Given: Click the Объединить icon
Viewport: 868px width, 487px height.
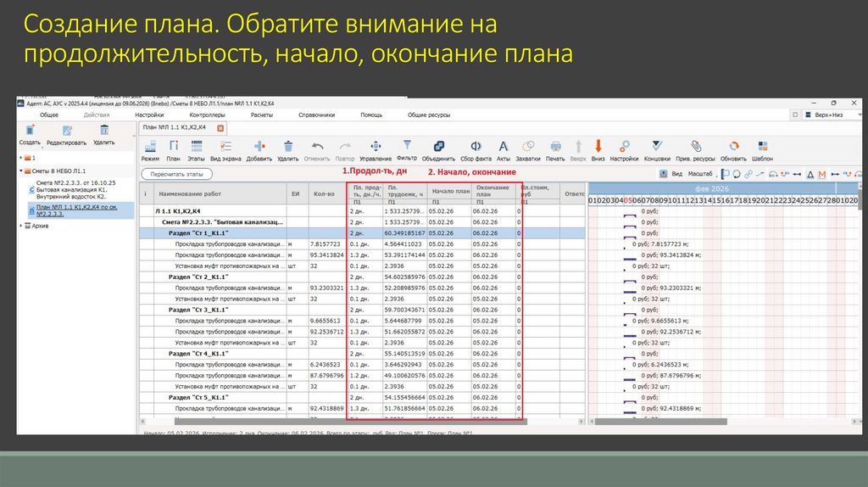Looking at the screenshot, I should coord(438,146).
